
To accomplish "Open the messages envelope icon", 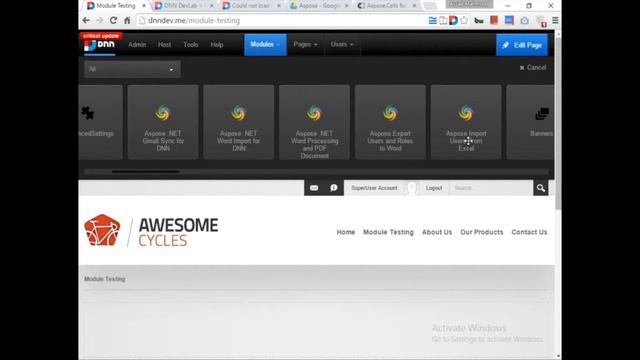I will tap(314, 188).
